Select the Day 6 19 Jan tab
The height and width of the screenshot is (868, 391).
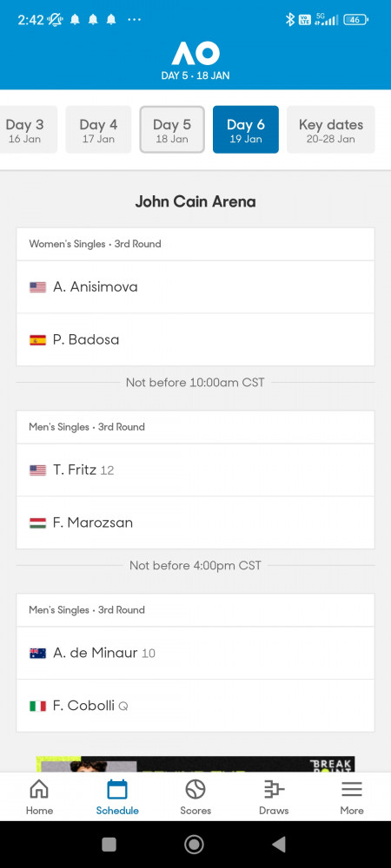pyautogui.click(x=246, y=129)
